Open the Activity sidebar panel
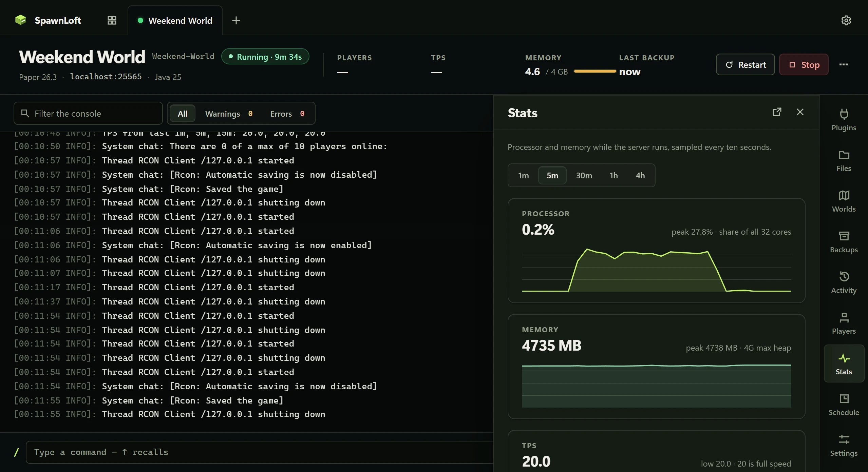The width and height of the screenshot is (868, 472). 844,283
